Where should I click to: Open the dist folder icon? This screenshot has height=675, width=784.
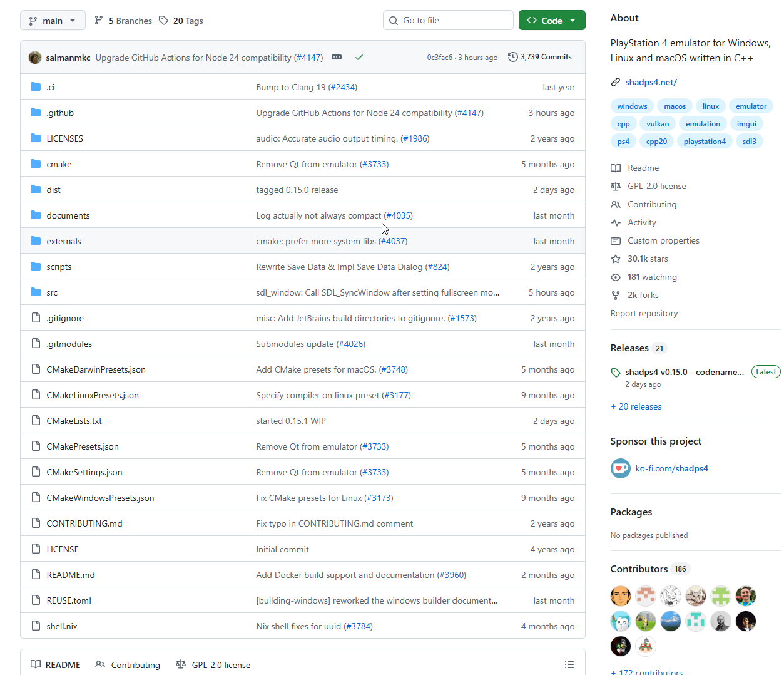[36, 189]
